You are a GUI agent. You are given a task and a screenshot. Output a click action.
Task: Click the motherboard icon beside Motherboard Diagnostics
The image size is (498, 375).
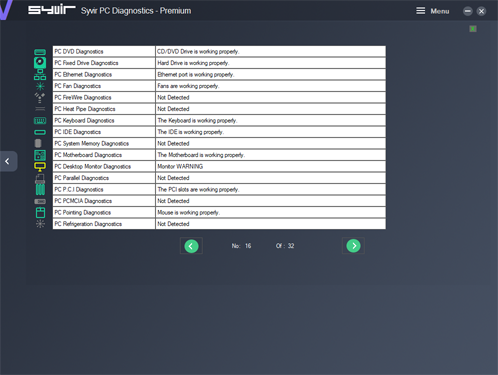pyautogui.click(x=40, y=155)
